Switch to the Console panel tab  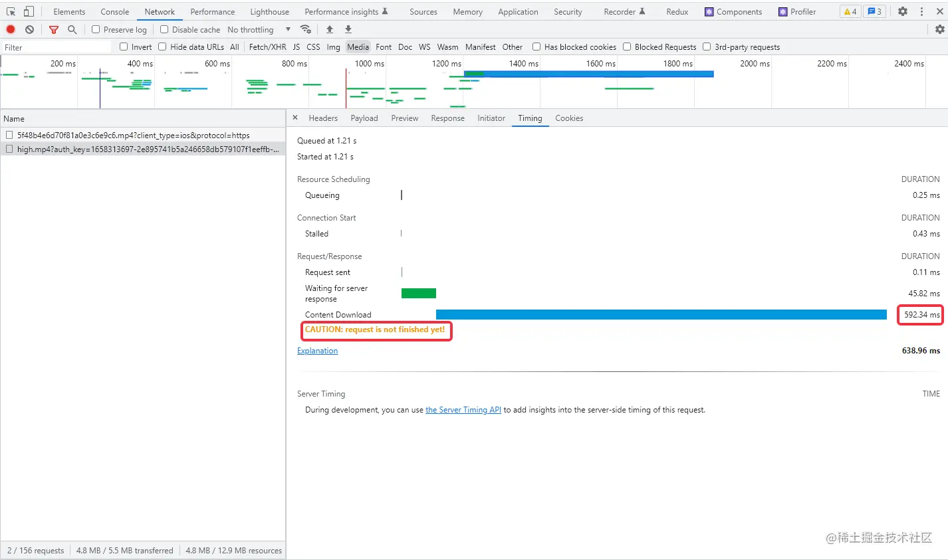point(115,11)
